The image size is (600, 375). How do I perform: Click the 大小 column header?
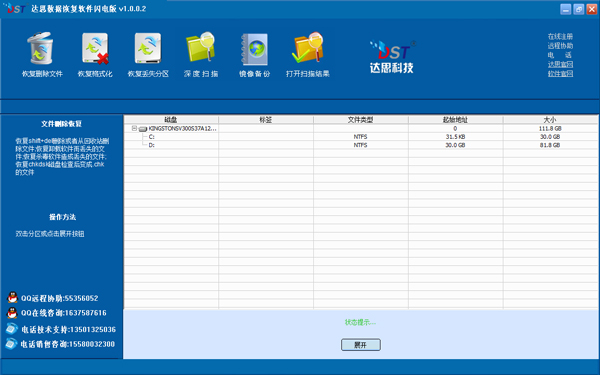[550, 120]
